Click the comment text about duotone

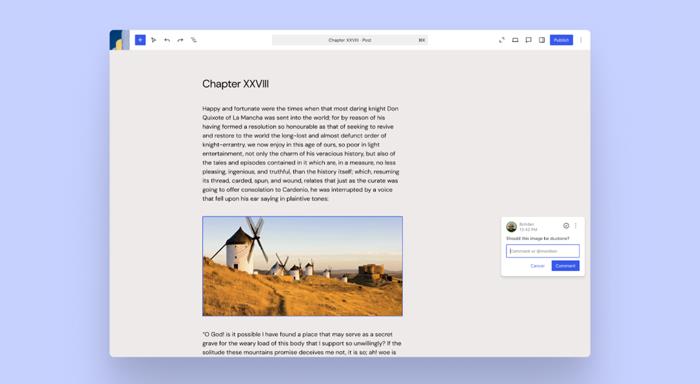(x=538, y=238)
